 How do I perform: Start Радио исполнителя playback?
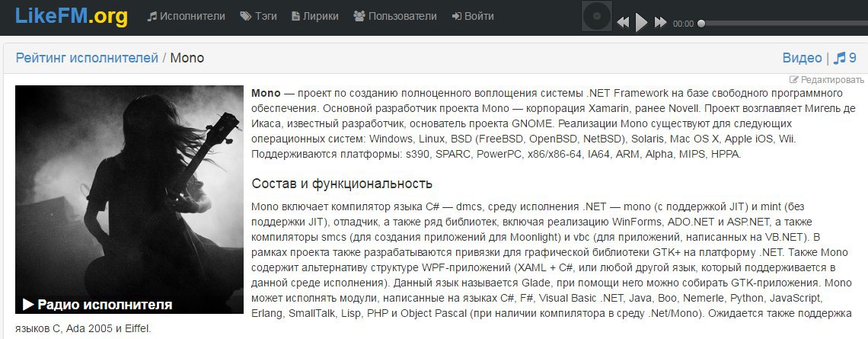(x=97, y=305)
